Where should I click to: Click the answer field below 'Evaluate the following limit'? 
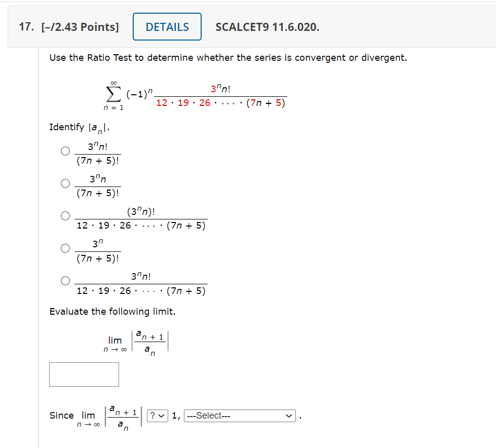[84, 374]
